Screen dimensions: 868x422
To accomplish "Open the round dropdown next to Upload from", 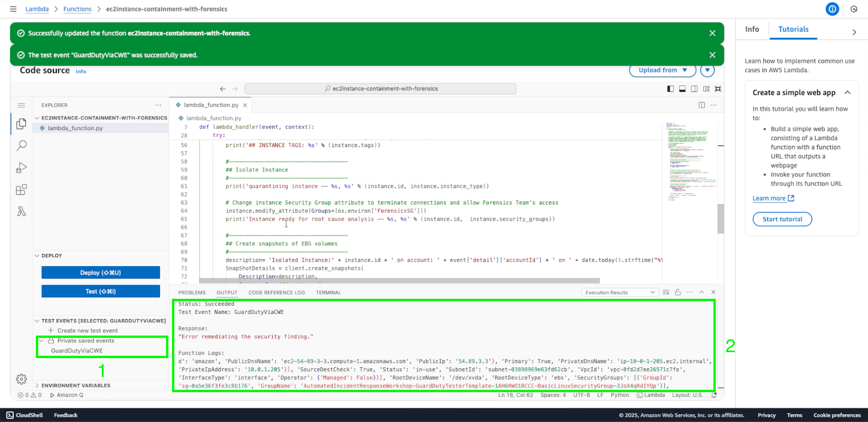I will click(x=707, y=70).
